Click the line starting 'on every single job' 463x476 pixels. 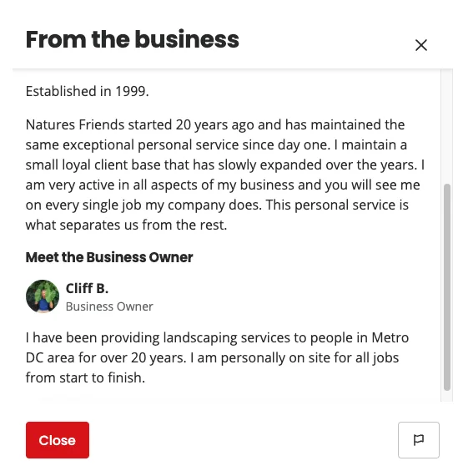pos(217,205)
